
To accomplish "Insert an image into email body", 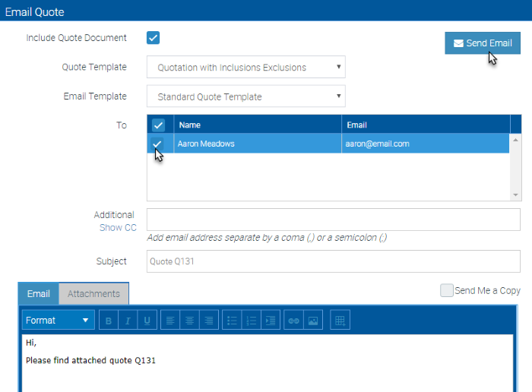I will click(313, 320).
